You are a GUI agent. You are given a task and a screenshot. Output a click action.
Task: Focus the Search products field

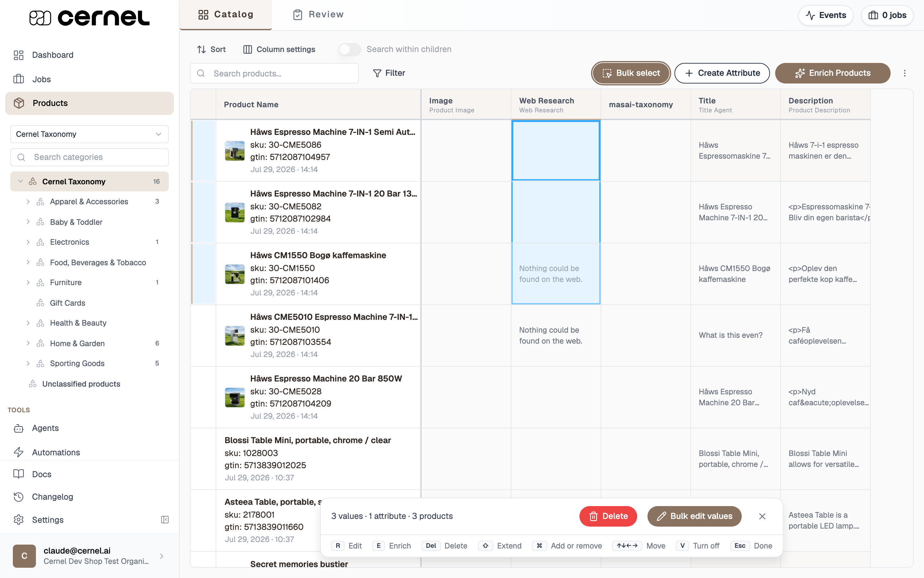(274, 74)
